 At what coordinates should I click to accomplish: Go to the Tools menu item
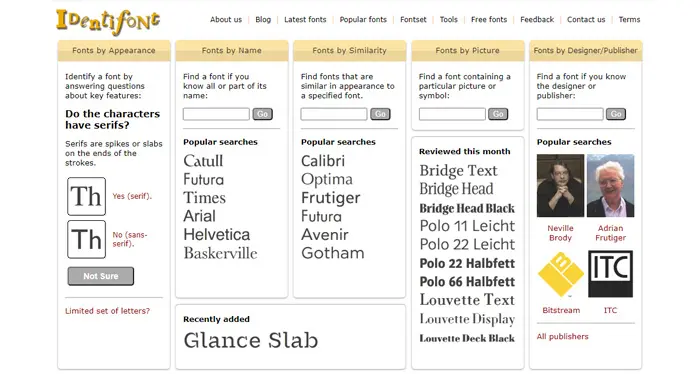[449, 20]
